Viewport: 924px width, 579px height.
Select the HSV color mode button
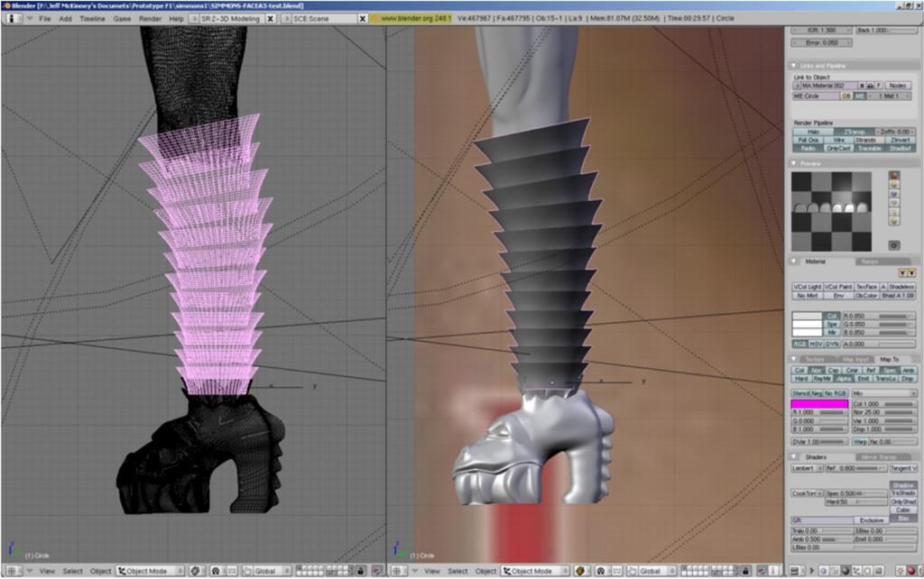[816, 344]
